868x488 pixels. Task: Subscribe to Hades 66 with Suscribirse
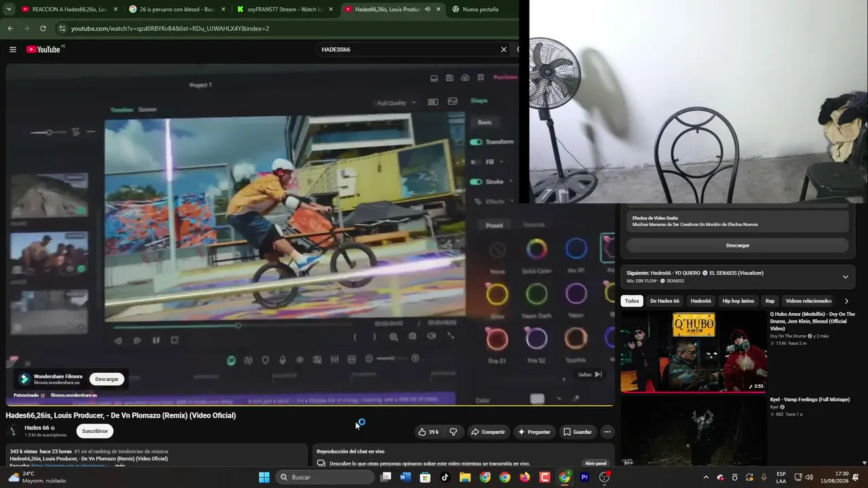coord(95,431)
